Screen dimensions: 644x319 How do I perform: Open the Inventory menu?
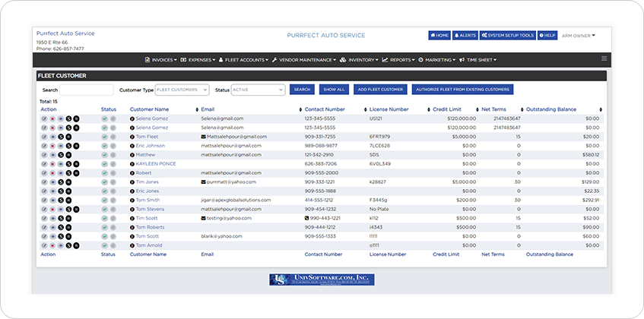360,60
